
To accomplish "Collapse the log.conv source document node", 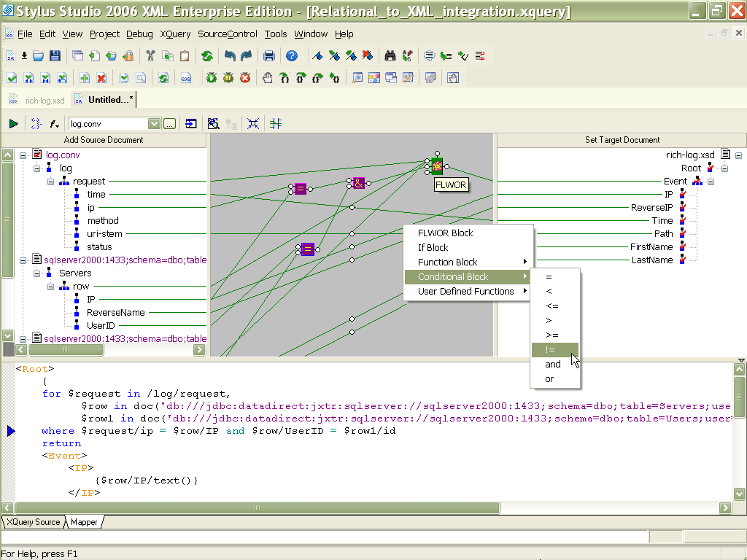I will point(23,155).
